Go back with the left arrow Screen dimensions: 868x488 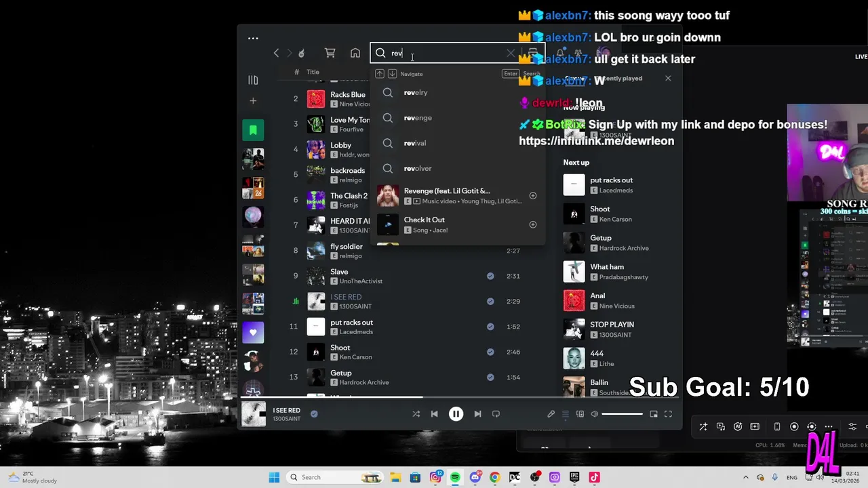[276, 53]
